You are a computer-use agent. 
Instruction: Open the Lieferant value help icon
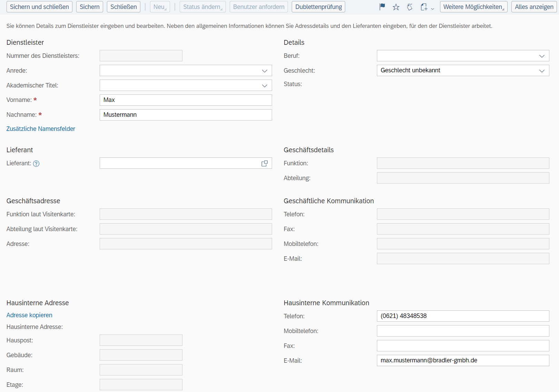[264, 163]
